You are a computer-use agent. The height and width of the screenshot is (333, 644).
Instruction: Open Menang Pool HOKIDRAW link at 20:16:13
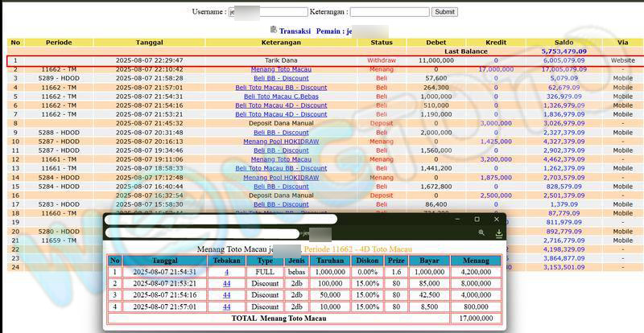[x=281, y=142]
